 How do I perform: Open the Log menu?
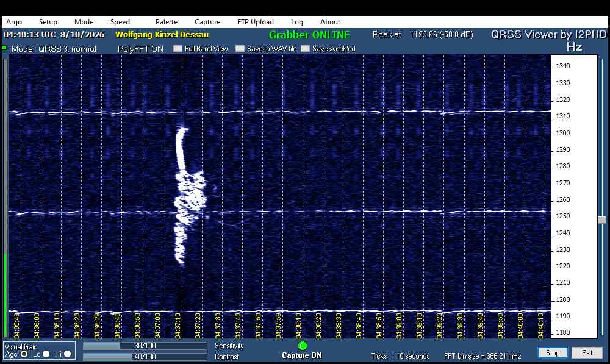297,22
